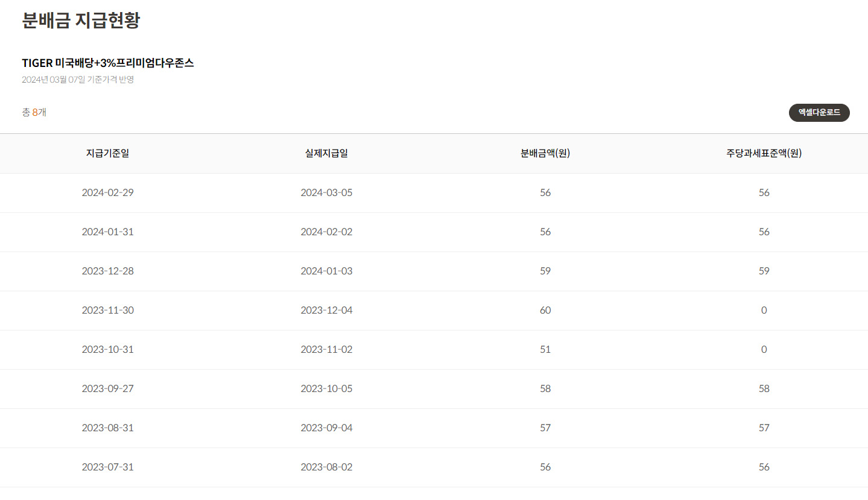The image size is (868, 500).
Task: Click the distribution amount 60
Action: (545, 311)
